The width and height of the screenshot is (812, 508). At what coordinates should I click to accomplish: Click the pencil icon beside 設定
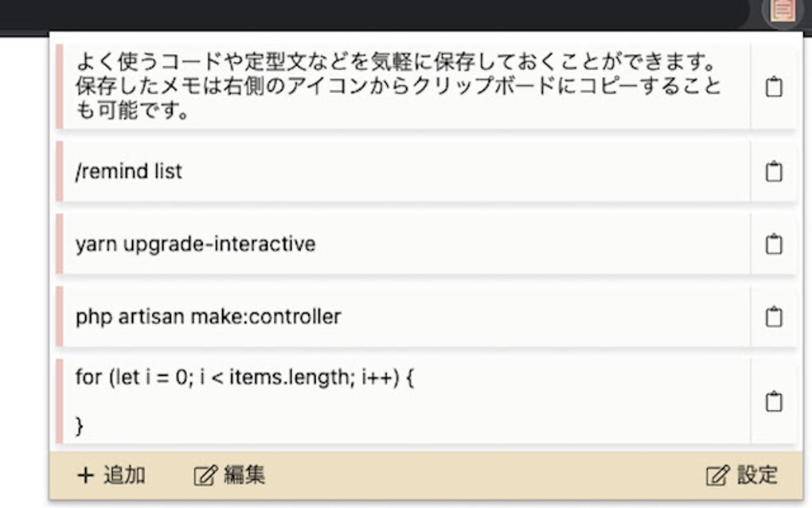click(x=716, y=476)
